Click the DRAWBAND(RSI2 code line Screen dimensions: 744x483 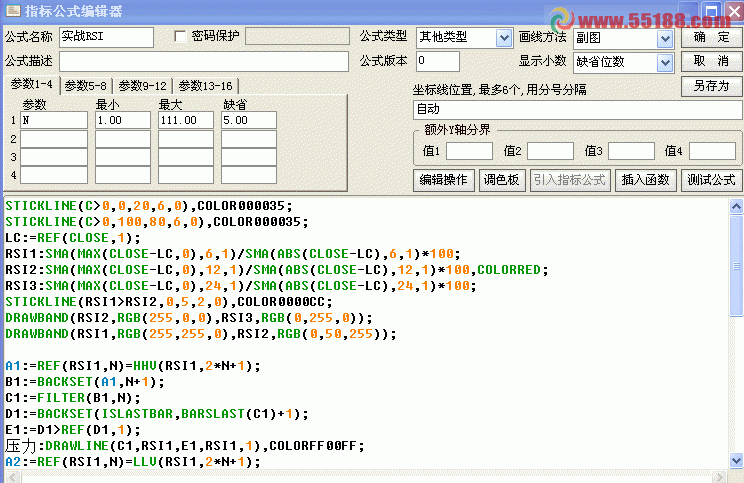pyautogui.click(x=189, y=318)
